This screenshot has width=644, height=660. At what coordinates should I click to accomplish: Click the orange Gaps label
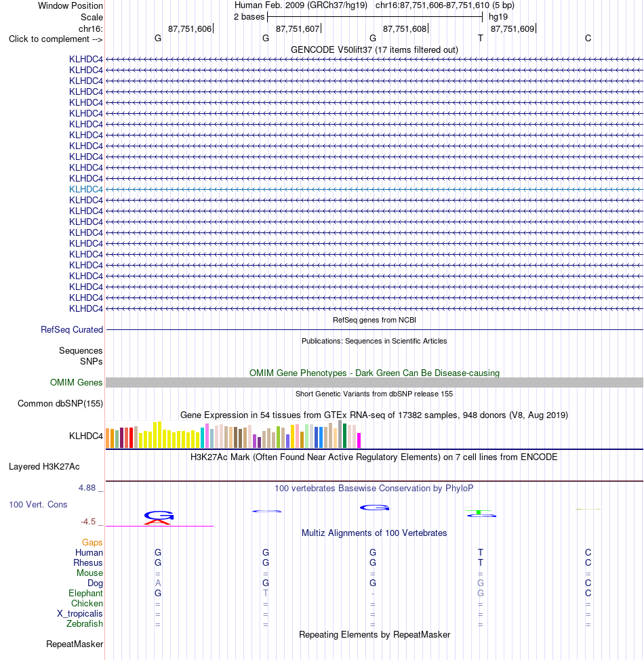click(x=92, y=543)
